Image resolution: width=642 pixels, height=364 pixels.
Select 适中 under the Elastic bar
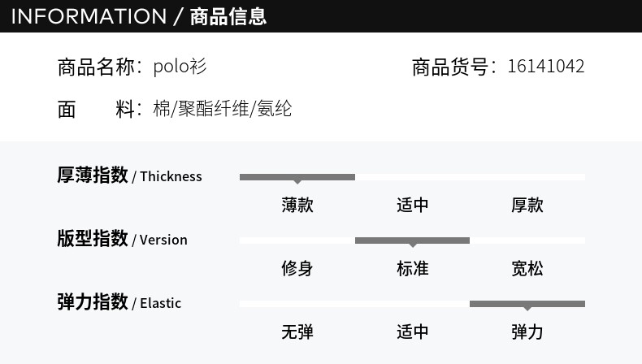pyautogui.click(x=412, y=331)
